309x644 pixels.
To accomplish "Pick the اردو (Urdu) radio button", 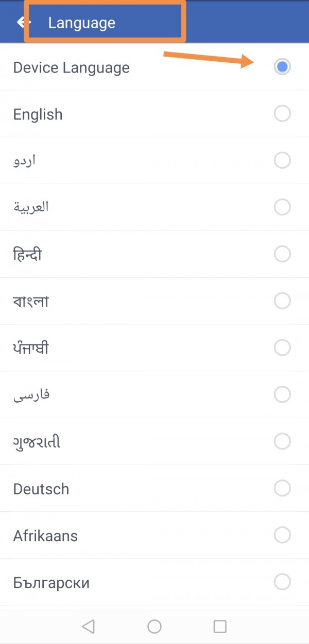I will (282, 160).
